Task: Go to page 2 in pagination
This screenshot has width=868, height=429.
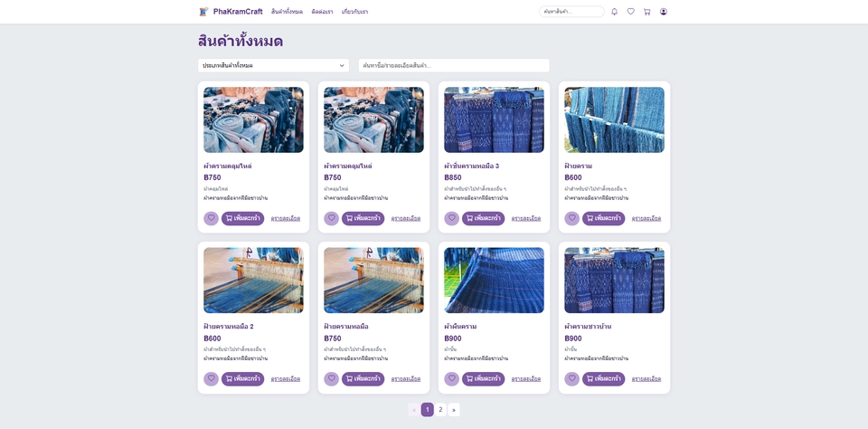Action: [440, 410]
